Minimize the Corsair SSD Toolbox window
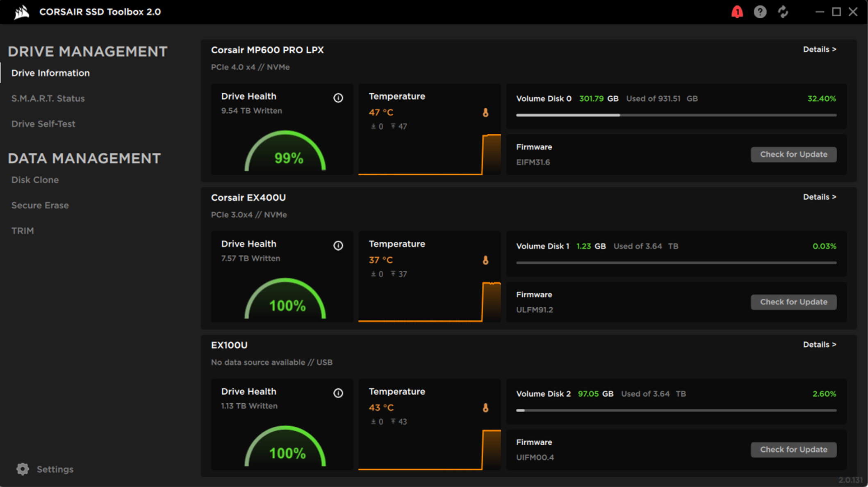The height and width of the screenshot is (487, 868). tap(820, 12)
